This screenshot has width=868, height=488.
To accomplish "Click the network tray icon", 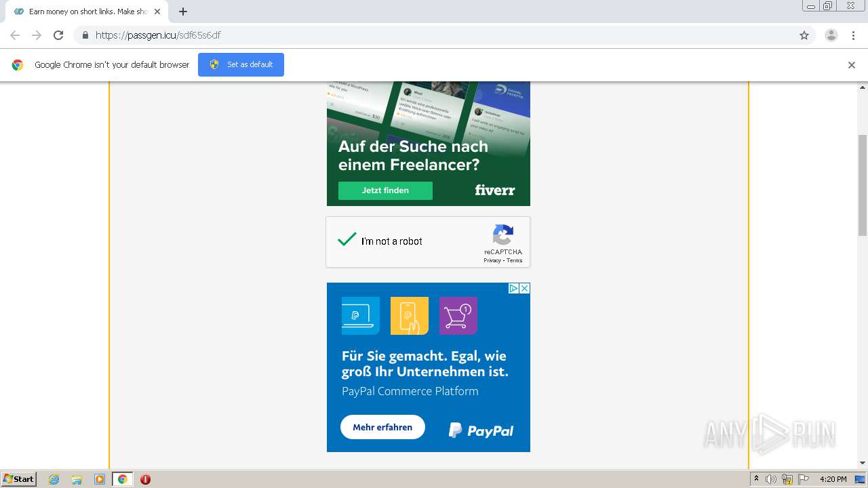I will pyautogui.click(x=787, y=479).
